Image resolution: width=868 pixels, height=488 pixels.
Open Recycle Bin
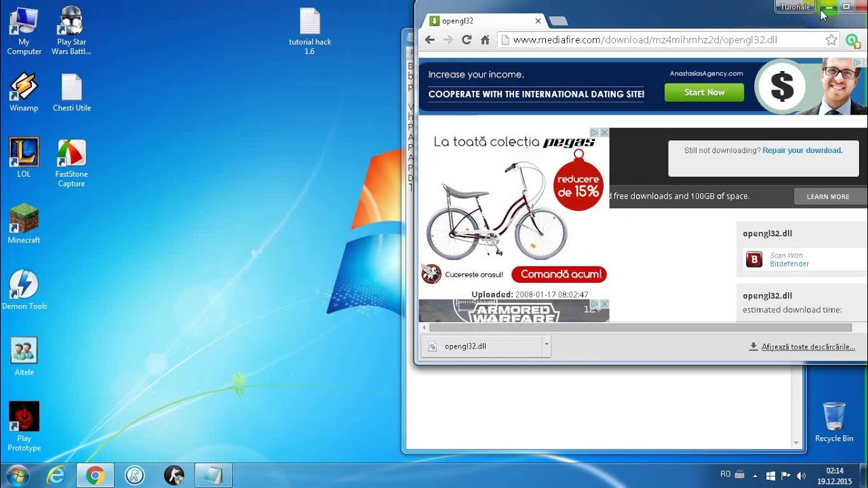click(x=834, y=422)
